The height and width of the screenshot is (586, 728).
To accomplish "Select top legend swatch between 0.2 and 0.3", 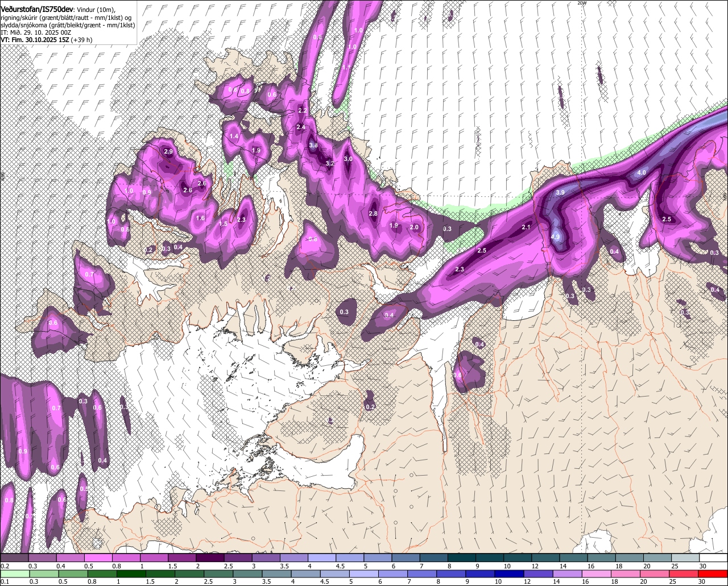I will (14, 558).
